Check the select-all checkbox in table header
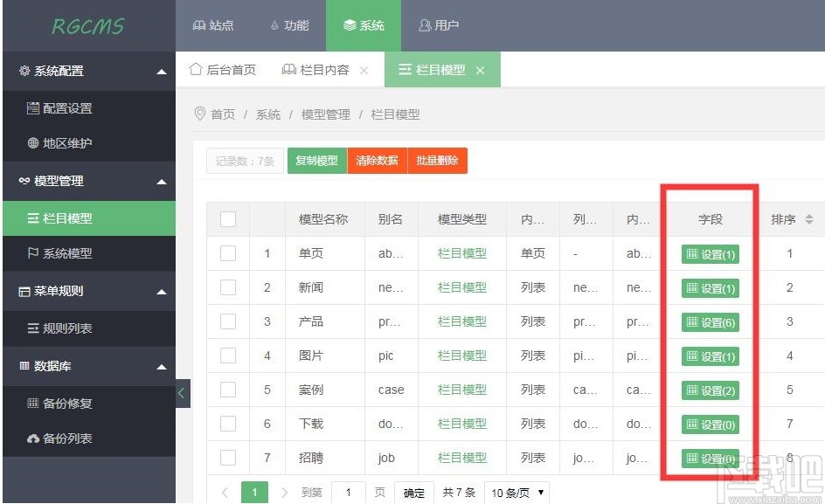 (x=228, y=219)
